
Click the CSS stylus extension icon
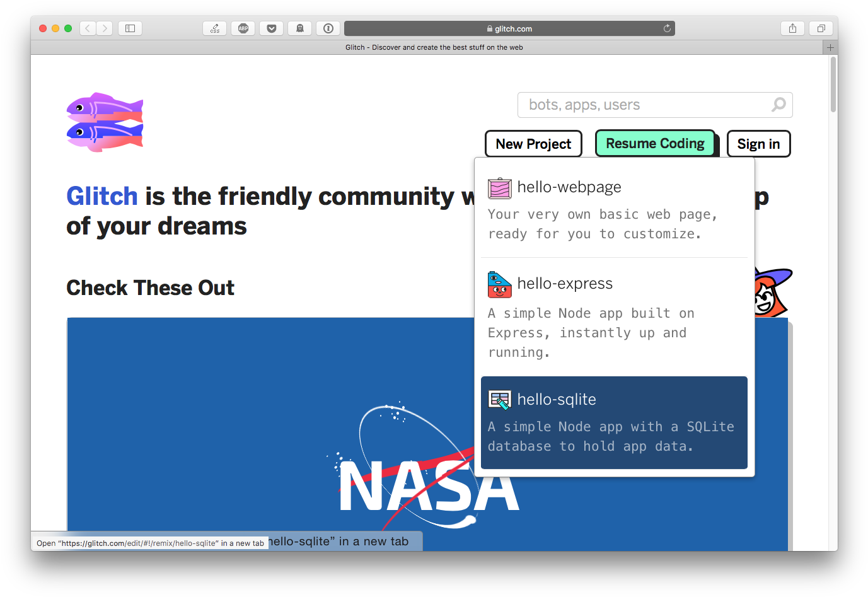pyautogui.click(x=215, y=28)
